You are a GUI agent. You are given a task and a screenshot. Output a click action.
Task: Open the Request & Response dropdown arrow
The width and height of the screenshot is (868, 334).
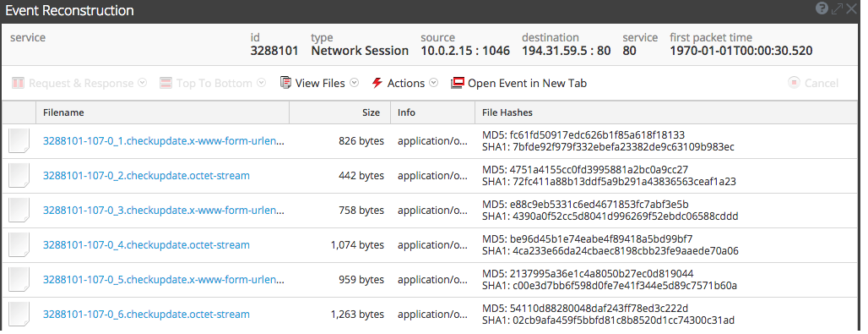(x=142, y=83)
